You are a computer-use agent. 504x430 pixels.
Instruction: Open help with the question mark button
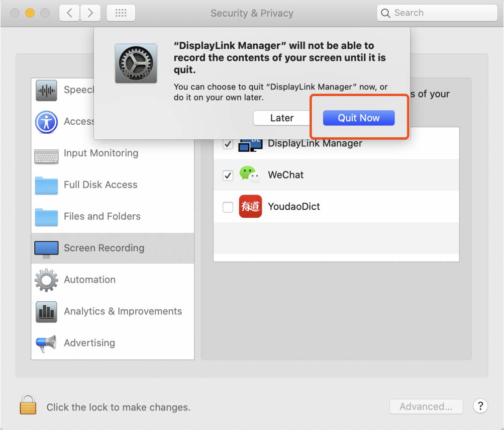480,406
